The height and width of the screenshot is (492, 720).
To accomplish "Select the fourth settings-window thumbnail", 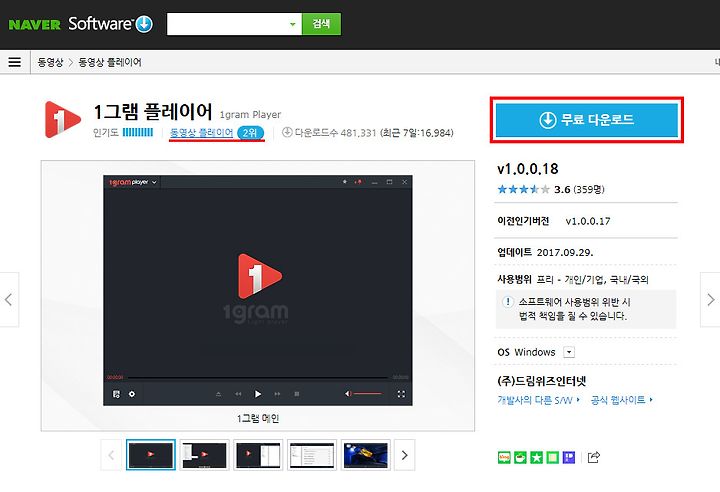I will pyautogui.click(x=312, y=455).
